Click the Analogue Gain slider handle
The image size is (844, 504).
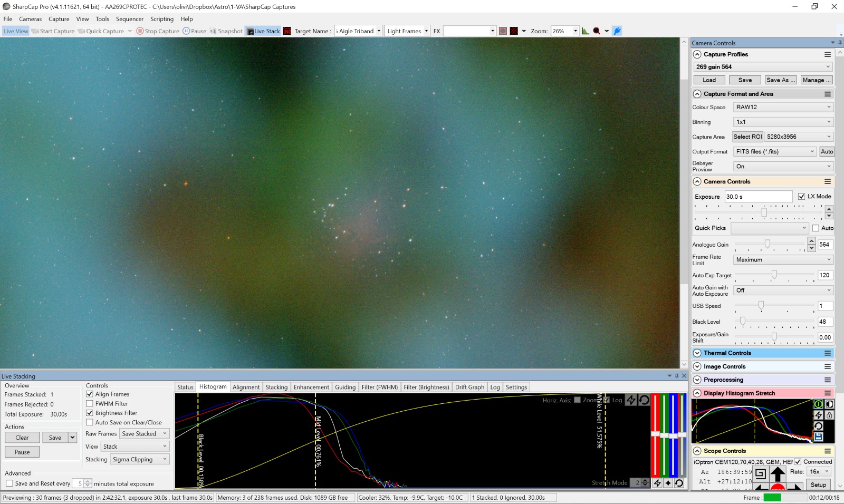pos(768,244)
